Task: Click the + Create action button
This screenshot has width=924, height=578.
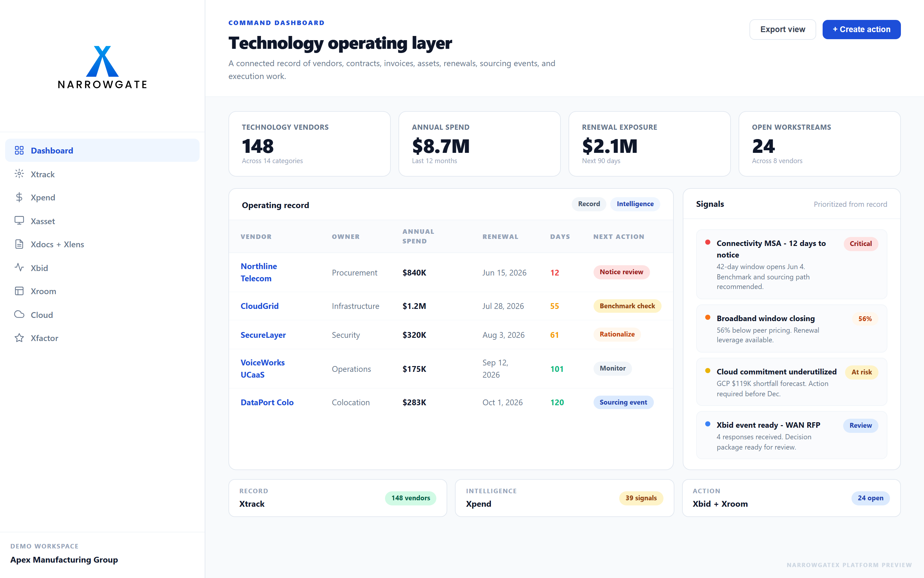Action: (861, 30)
